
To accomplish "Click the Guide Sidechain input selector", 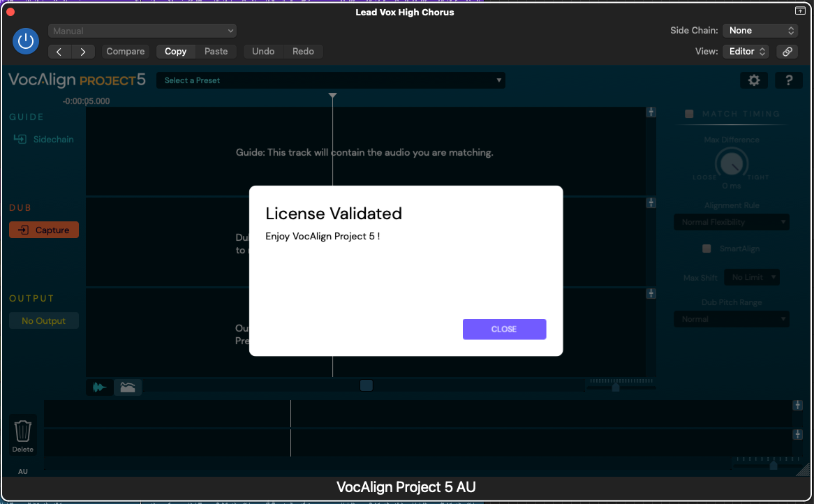I will [43, 140].
